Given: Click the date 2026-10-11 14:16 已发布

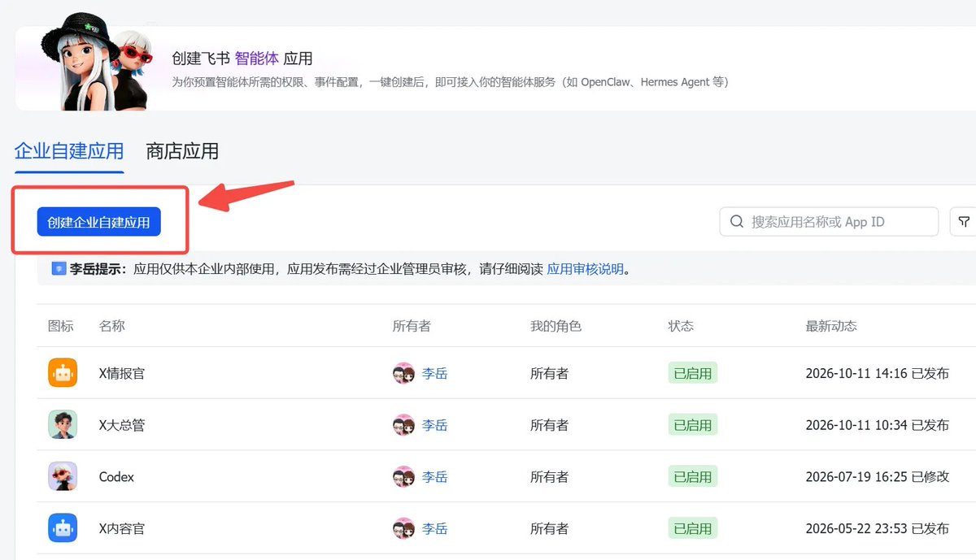Looking at the screenshot, I should click(x=878, y=374).
